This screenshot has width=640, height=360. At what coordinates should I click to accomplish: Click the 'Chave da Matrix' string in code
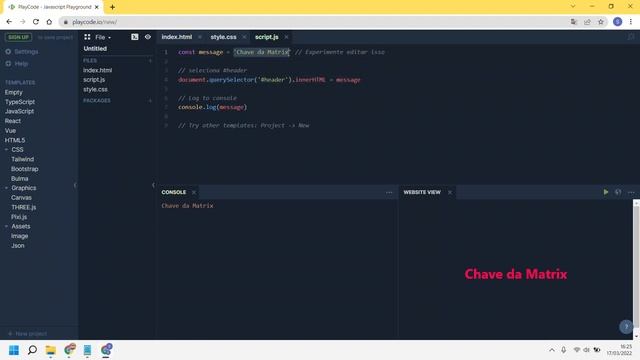point(262,52)
